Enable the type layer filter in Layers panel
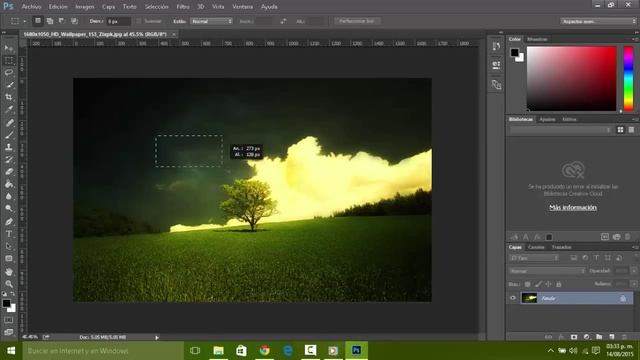The width and height of the screenshot is (640, 360). [x=596, y=258]
